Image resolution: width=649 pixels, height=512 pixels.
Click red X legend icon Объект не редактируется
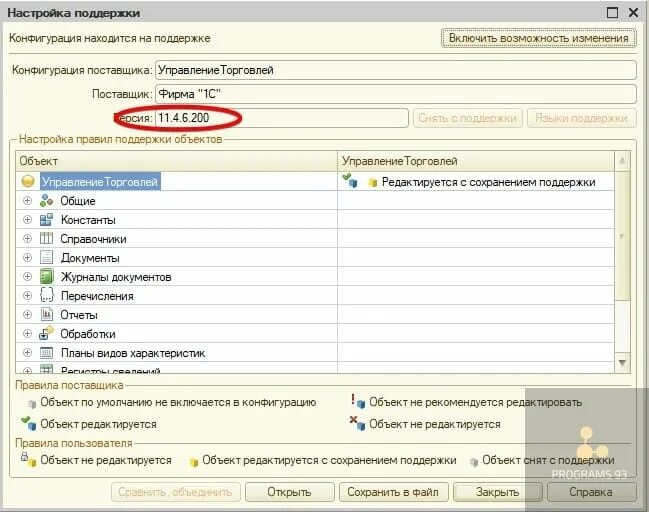point(357,423)
